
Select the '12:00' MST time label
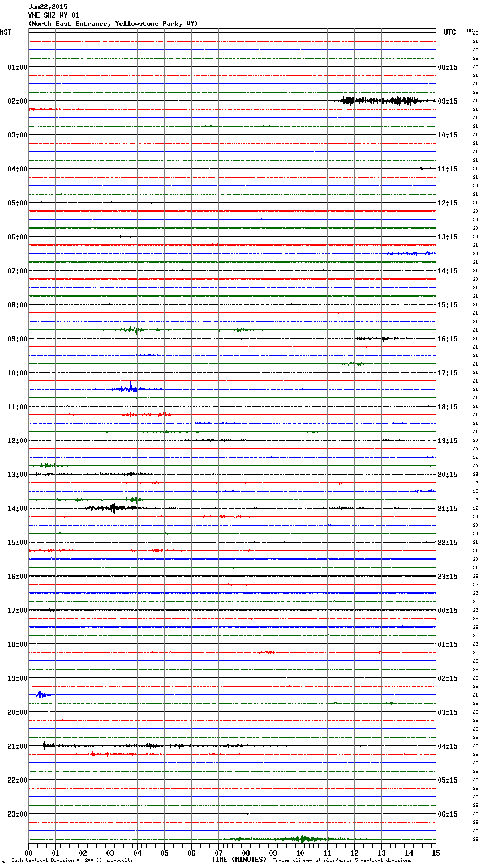(x=18, y=441)
